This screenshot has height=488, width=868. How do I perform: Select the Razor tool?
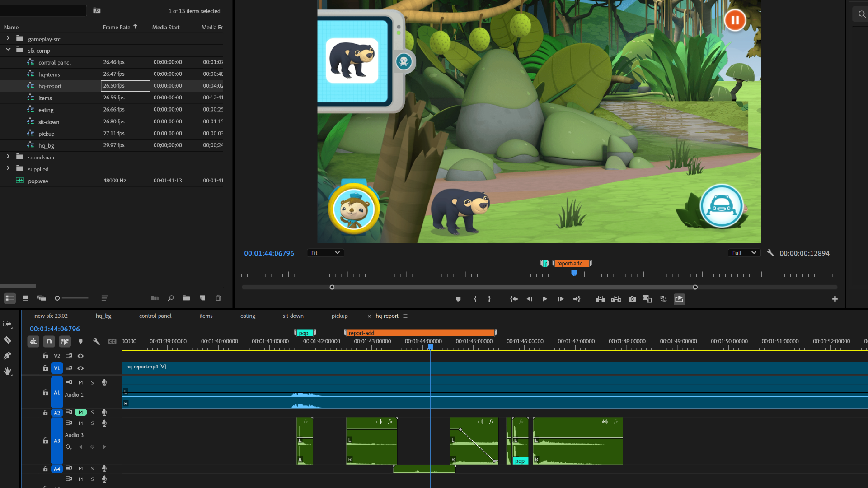(8, 340)
